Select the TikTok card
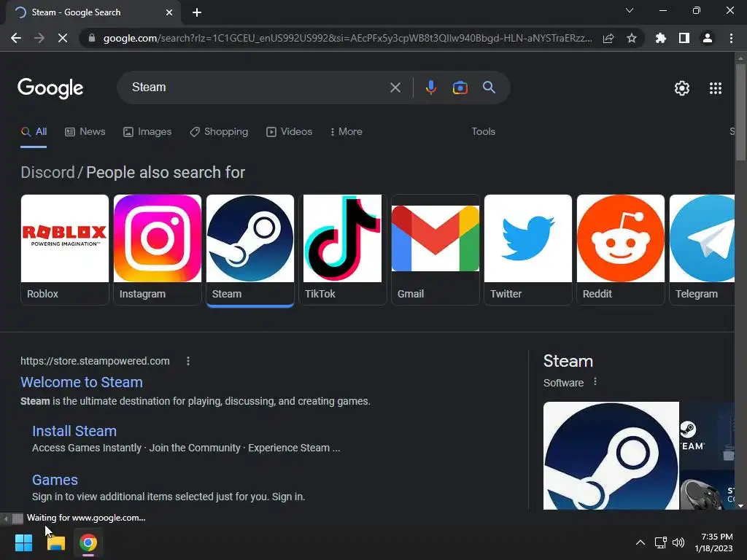 [x=343, y=249]
